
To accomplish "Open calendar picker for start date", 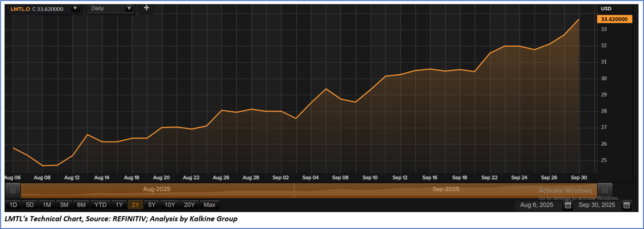I will tap(567, 205).
